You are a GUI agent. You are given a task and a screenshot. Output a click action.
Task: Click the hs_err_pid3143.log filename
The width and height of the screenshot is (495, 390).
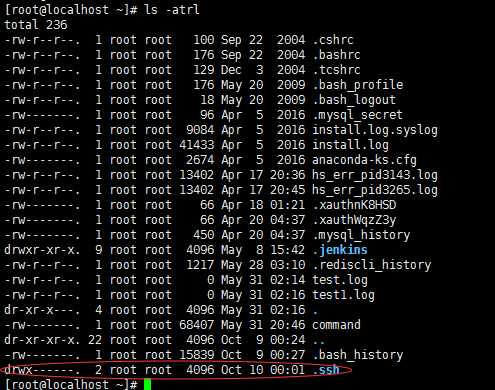point(375,175)
